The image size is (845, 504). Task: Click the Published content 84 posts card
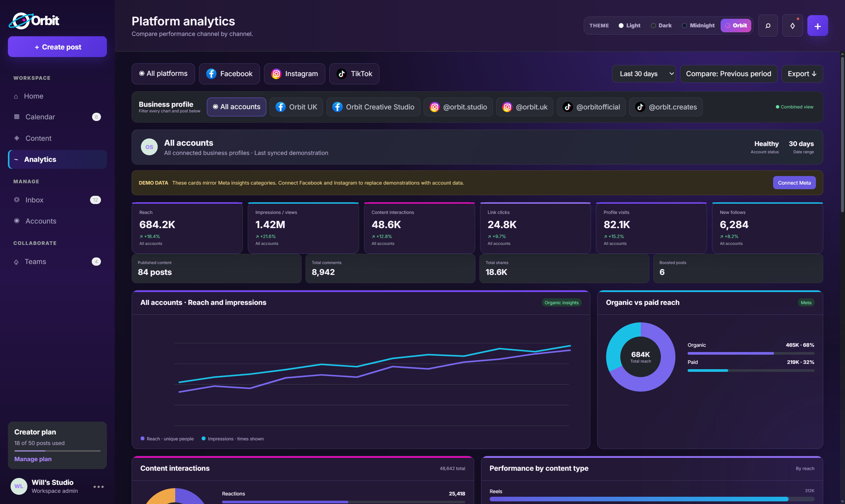coord(216,268)
